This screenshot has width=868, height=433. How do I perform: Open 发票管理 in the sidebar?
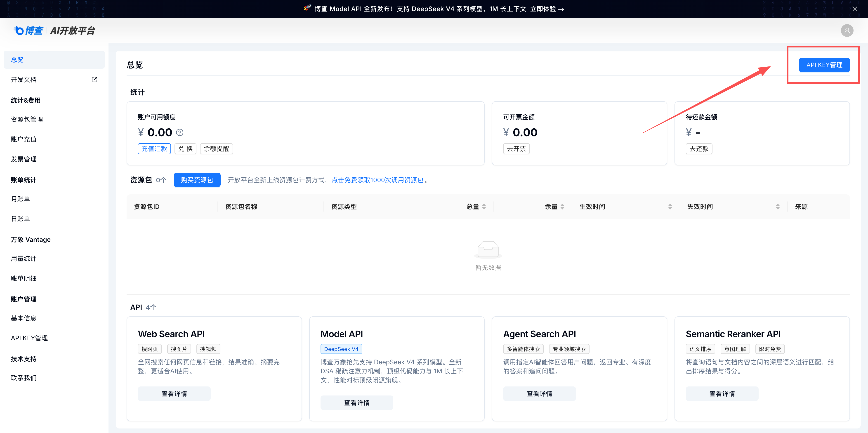54,159
